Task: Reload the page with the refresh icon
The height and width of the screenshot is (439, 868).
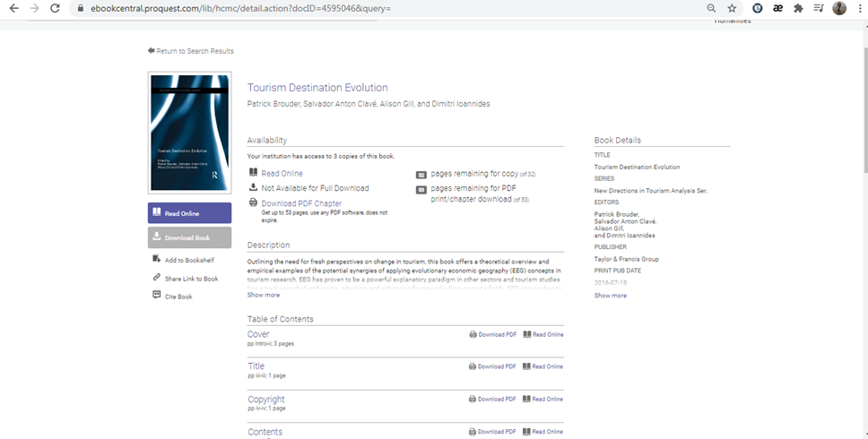Action: click(x=55, y=8)
